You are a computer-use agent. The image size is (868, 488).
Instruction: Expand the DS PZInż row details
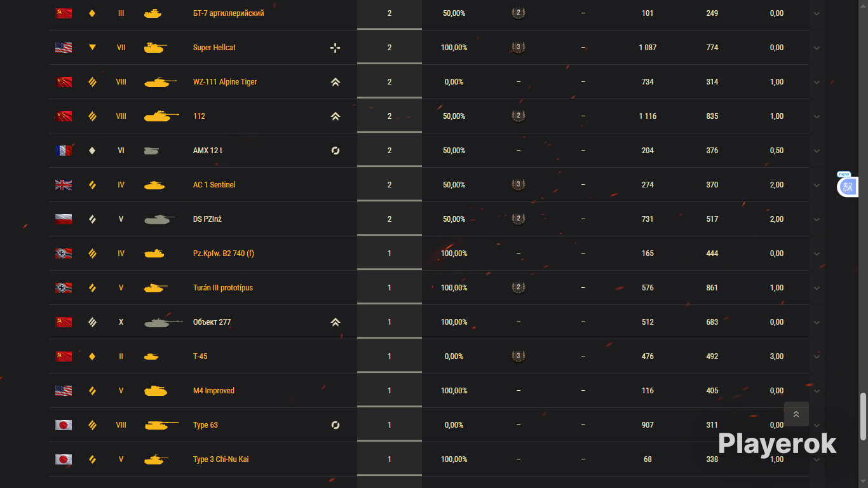coord(817,219)
